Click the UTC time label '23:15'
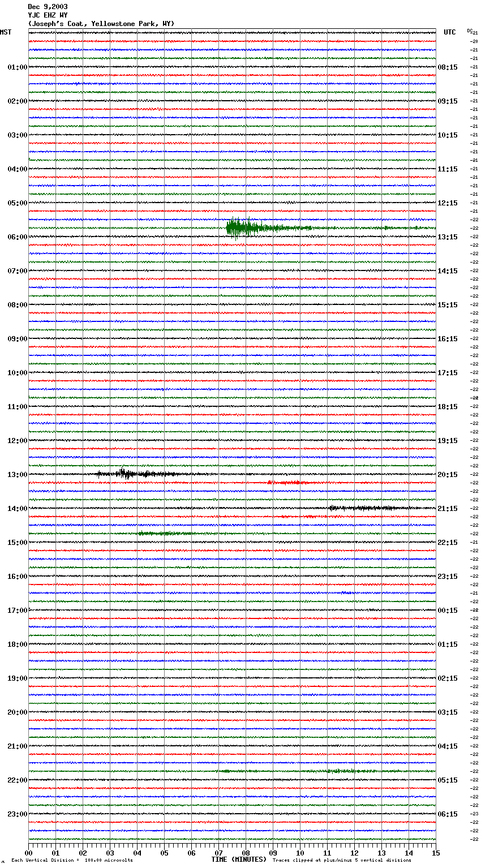Screen dimensions: 481x868 (x=448, y=577)
